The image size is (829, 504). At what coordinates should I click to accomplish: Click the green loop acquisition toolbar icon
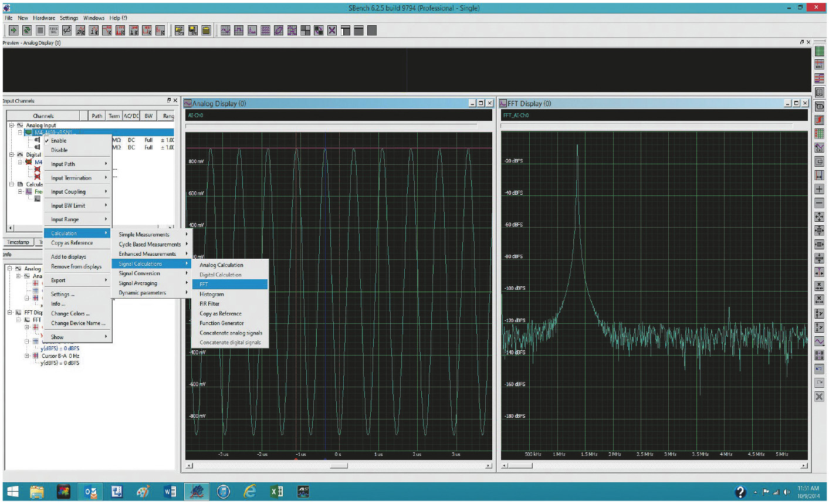(x=27, y=31)
